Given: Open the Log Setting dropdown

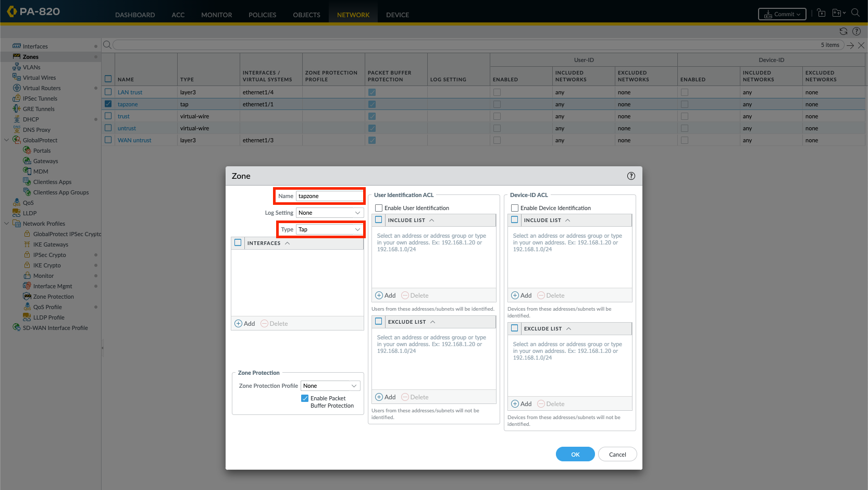Looking at the screenshot, I should (x=329, y=213).
